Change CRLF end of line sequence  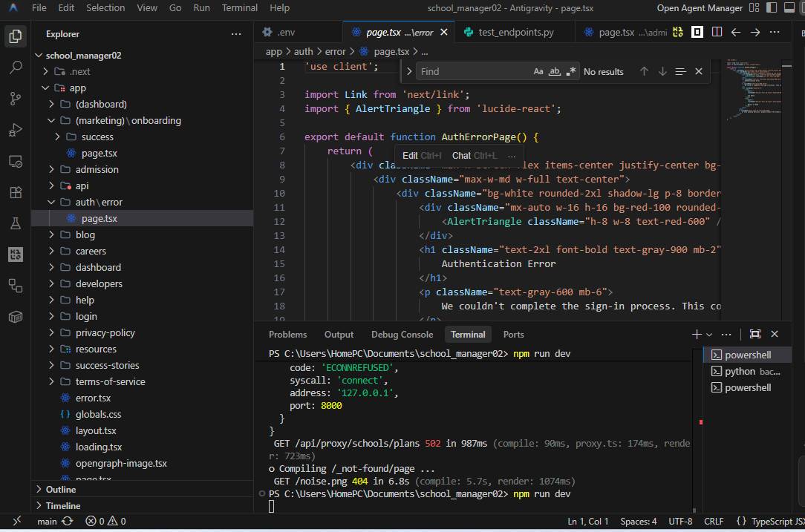point(714,521)
